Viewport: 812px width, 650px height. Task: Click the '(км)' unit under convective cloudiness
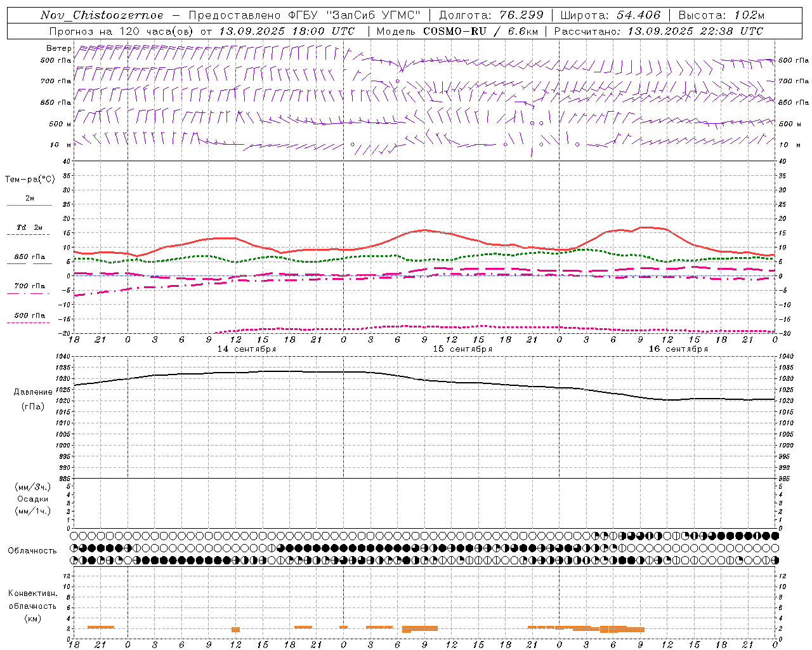(32, 618)
